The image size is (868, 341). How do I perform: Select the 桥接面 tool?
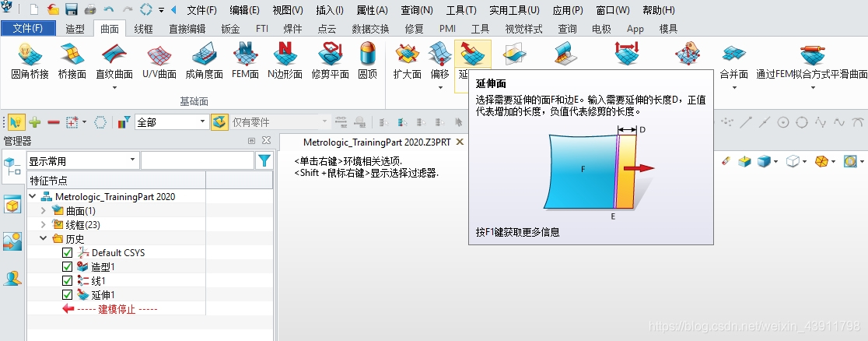click(72, 61)
